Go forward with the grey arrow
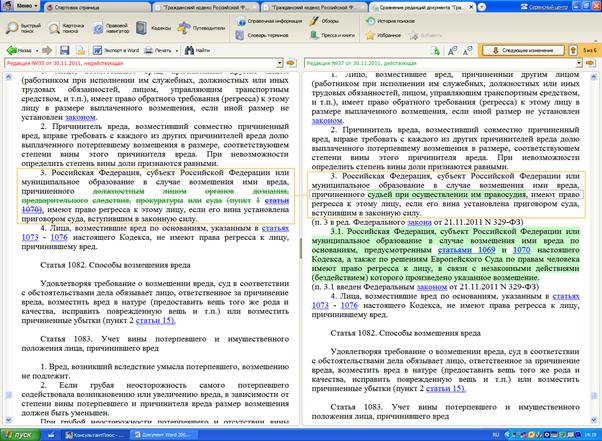 coord(47,50)
